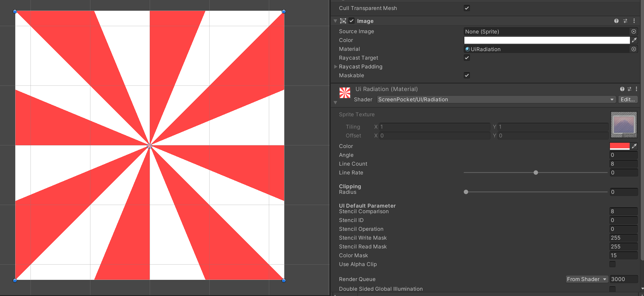Click the Radius value field

click(623, 192)
